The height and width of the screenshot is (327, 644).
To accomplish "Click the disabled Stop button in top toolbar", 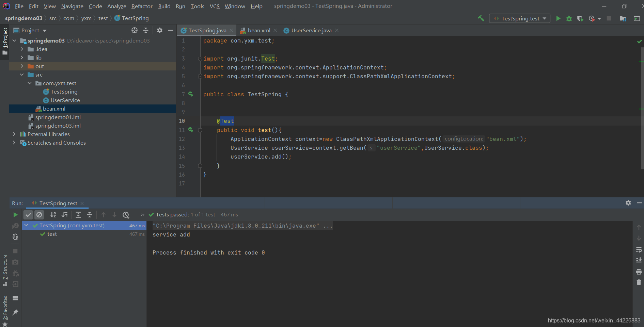I will (x=609, y=18).
